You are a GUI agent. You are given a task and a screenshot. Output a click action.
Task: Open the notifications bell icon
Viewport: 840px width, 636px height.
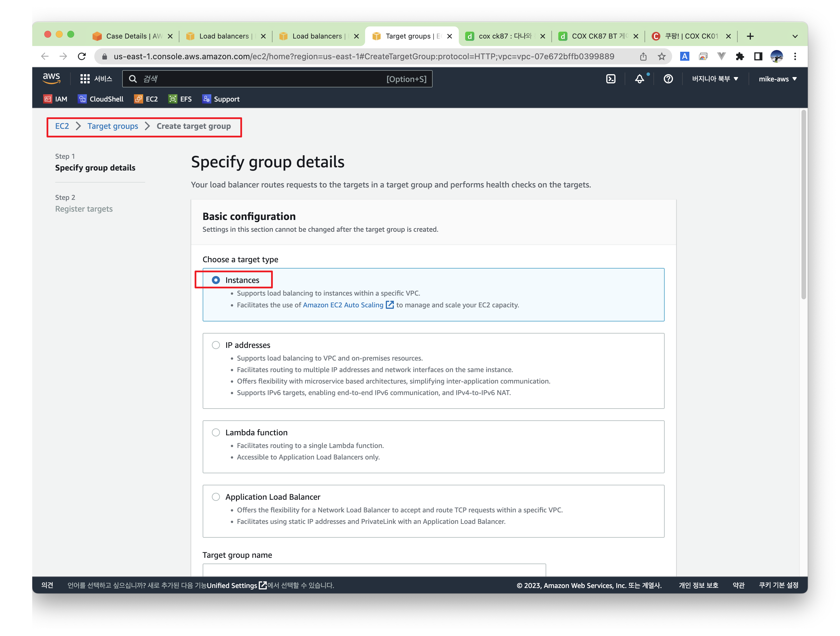pyautogui.click(x=640, y=79)
